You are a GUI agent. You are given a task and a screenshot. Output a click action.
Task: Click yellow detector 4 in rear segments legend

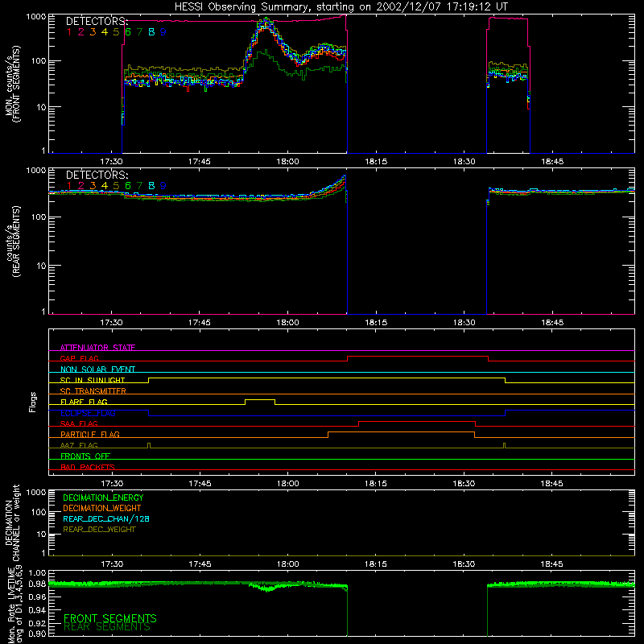tap(105, 186)
